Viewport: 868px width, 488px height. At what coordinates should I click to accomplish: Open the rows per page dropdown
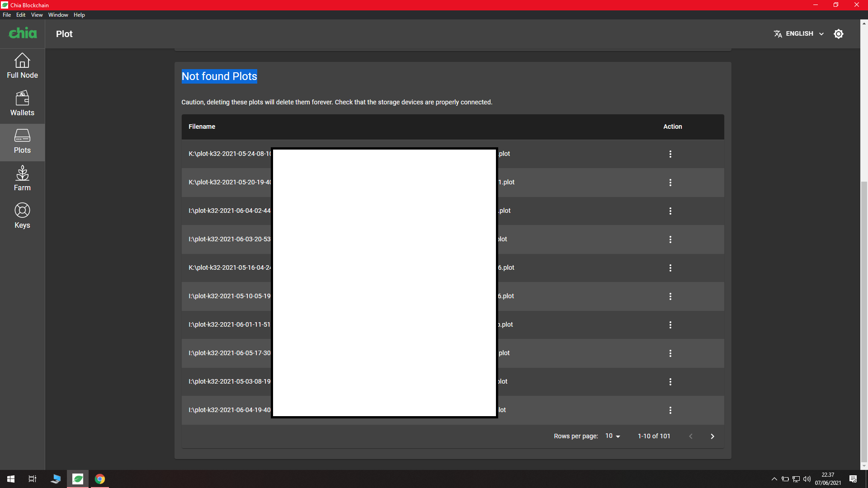(x=613, y=436)
